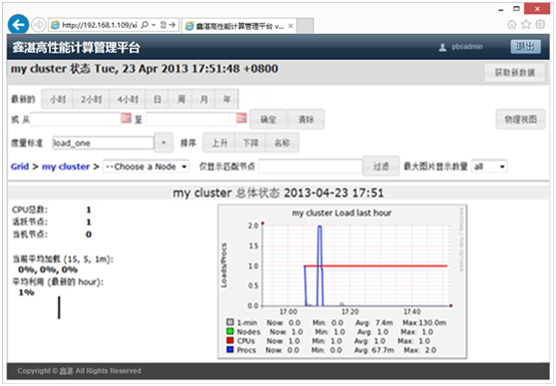Open the end-date calendar picker icon
The image size is (556, 386).
pos(241,118)
